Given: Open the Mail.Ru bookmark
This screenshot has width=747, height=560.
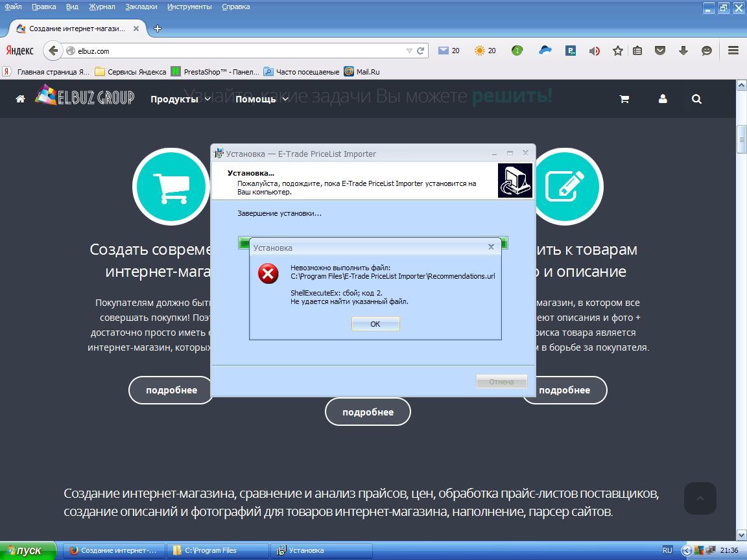Looking at the screenshot, I should pyautogui.click(x=362, y=72).
